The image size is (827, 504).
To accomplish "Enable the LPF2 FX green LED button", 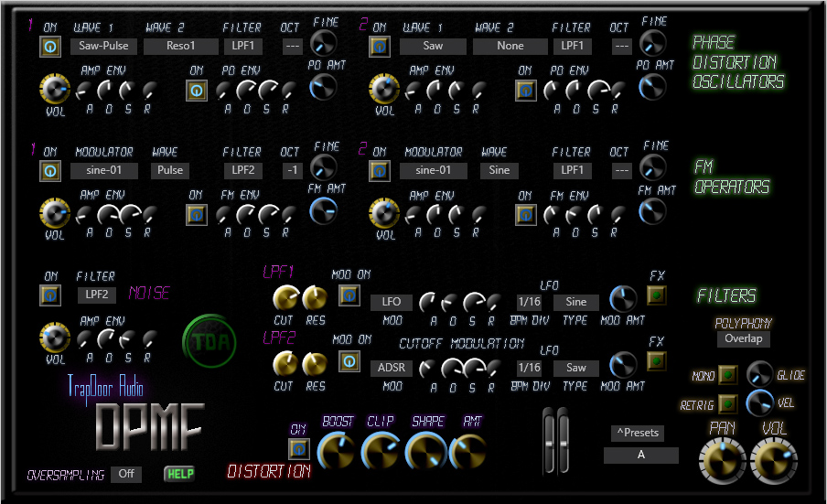I will 656,361.
